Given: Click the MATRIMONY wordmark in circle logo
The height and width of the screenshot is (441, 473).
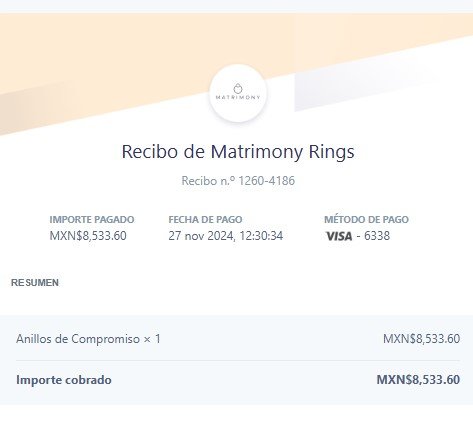Looking at the screenshot, I should (238, 97).
